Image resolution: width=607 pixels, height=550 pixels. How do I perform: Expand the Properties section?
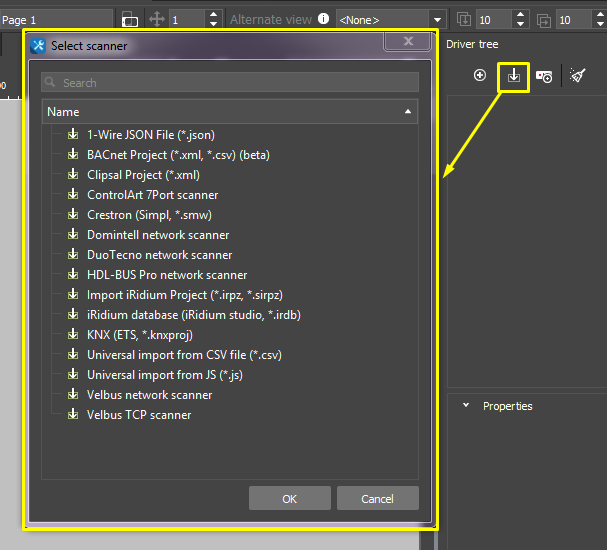coord(466,406)
